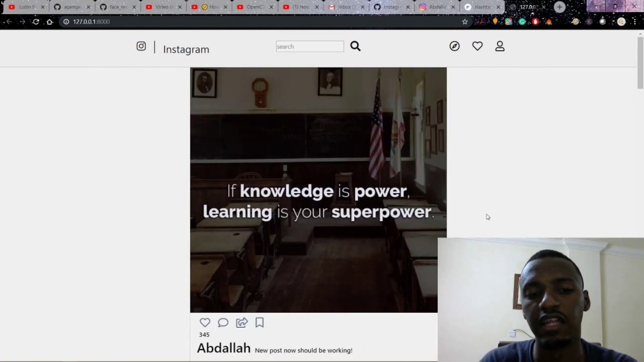Bookmark this page with the star icon
This screenshot has height=362, width=644.
click(465, 22)
